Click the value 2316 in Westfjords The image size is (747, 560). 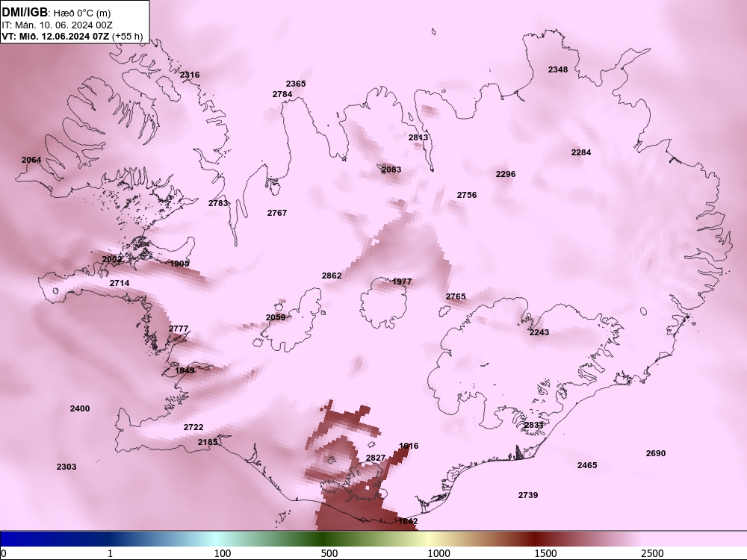190,75
